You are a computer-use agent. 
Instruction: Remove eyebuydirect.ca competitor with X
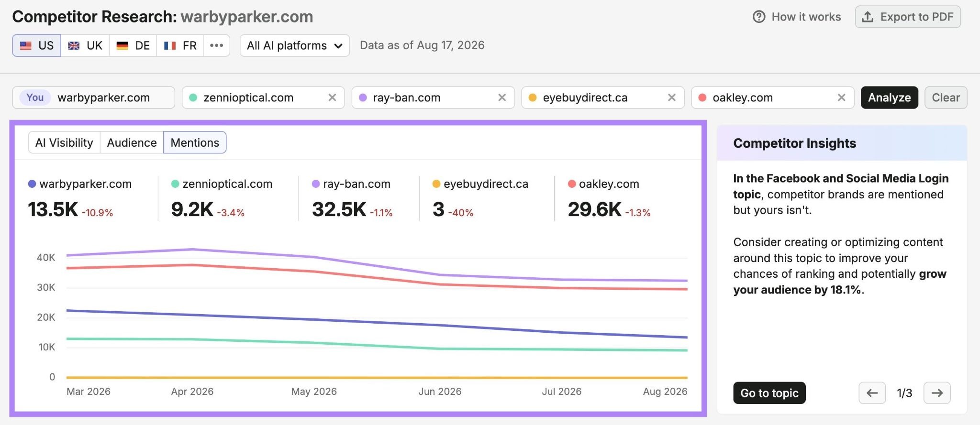[x=672, y=98]
